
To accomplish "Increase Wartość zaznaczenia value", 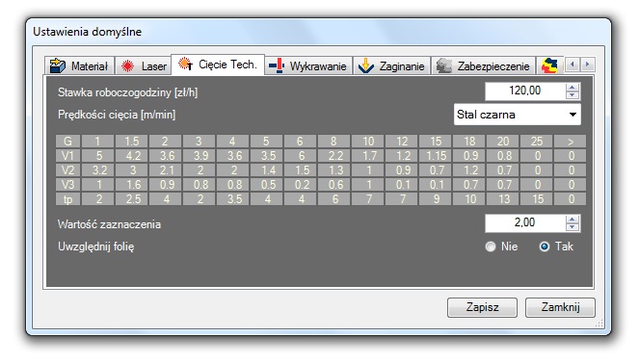I will (572, 219).
